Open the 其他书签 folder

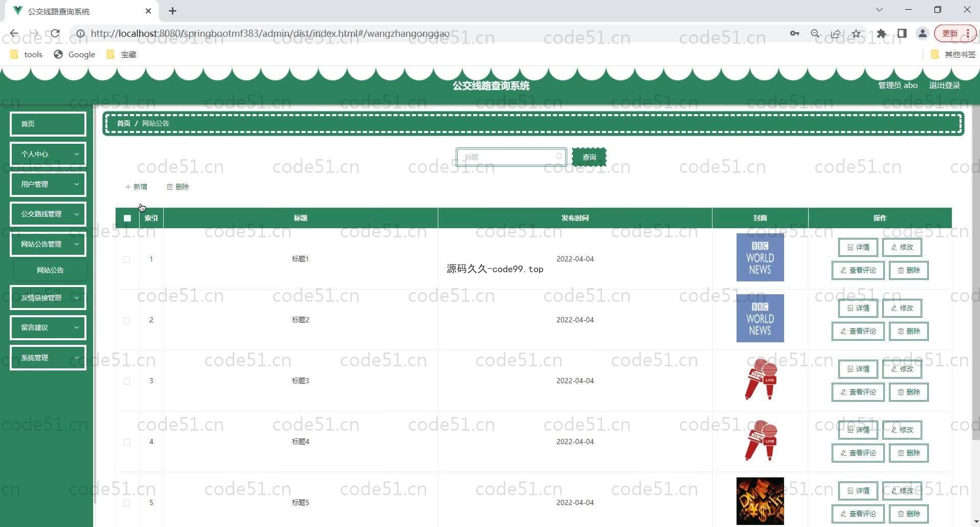click(x=953, y=54)
